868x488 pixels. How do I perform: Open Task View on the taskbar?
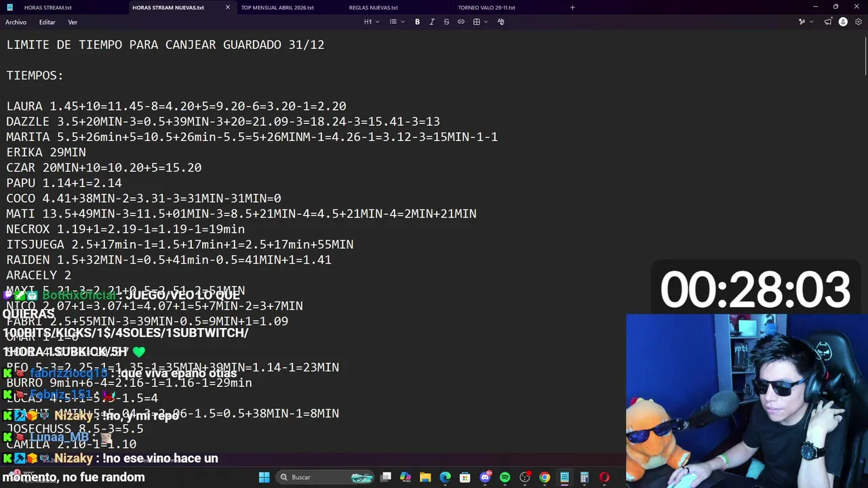pos(386,477)
